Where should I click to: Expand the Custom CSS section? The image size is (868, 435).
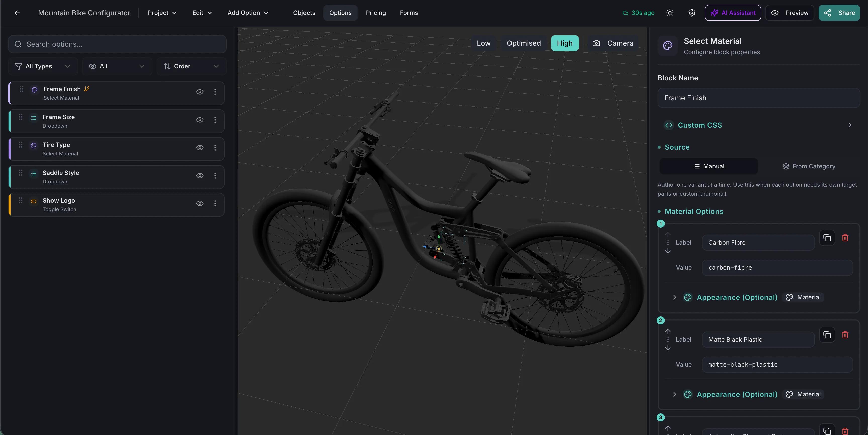pyautogui.click(x=758, y=125)
